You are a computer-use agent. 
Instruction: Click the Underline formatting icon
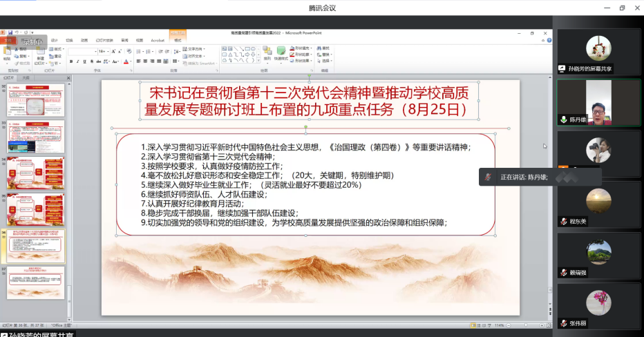point(83,61)
